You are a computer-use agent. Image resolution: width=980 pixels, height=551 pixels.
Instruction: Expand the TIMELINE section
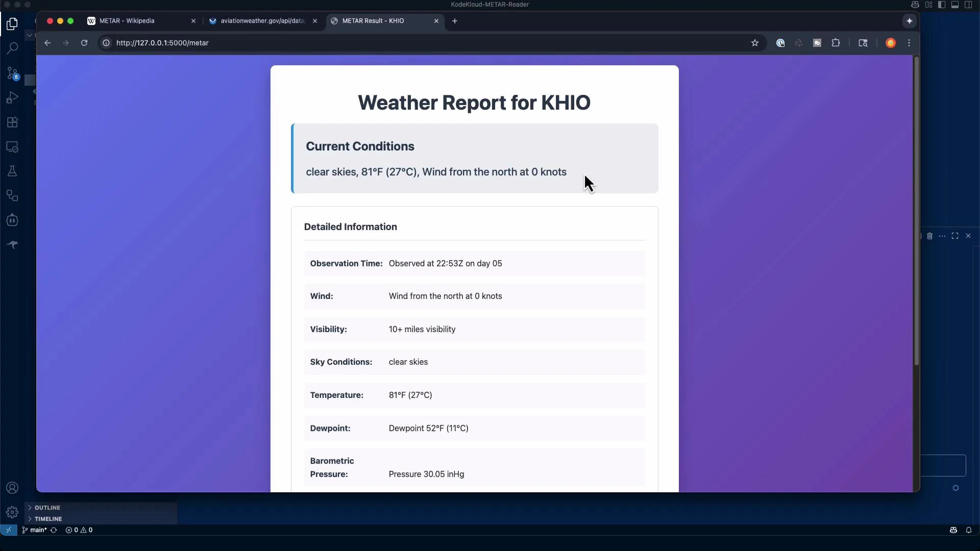48,519
